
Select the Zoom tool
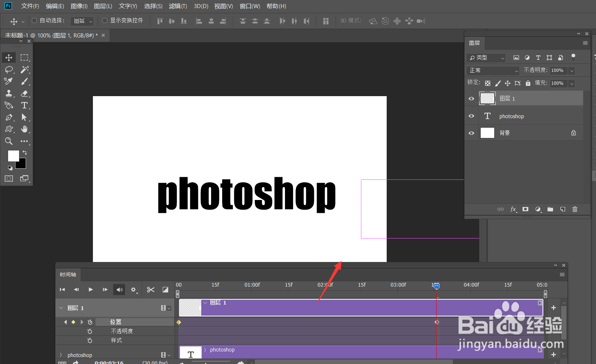click(9, 141)
